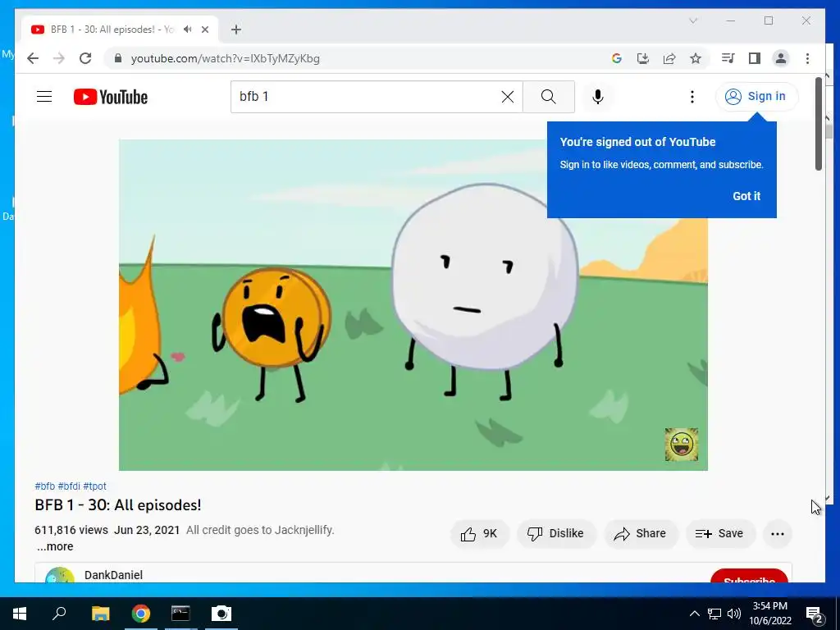
Task: Switch to Chrome on the taskbar
Action: (x=141, y=614)
